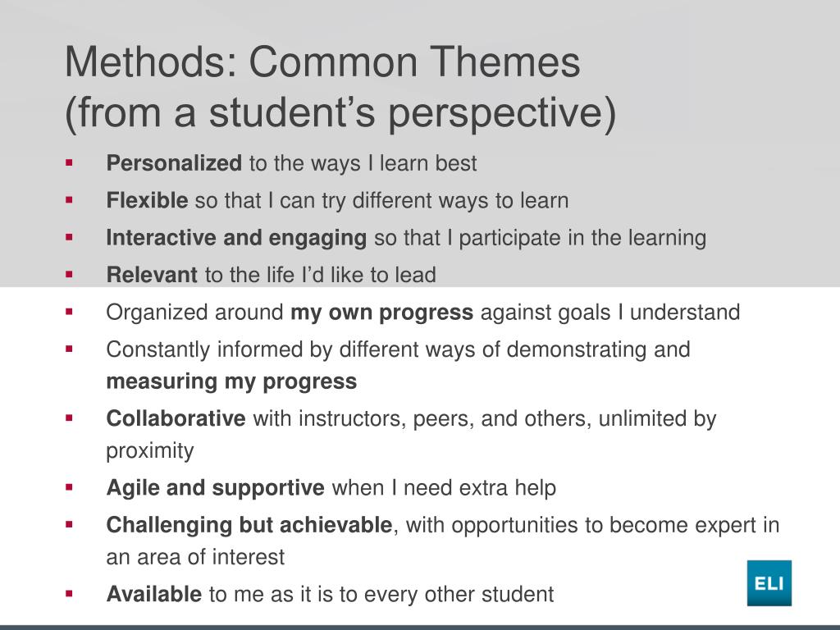Click the word proximity
The width and height of the screenshot is (840, 630).
150,451
